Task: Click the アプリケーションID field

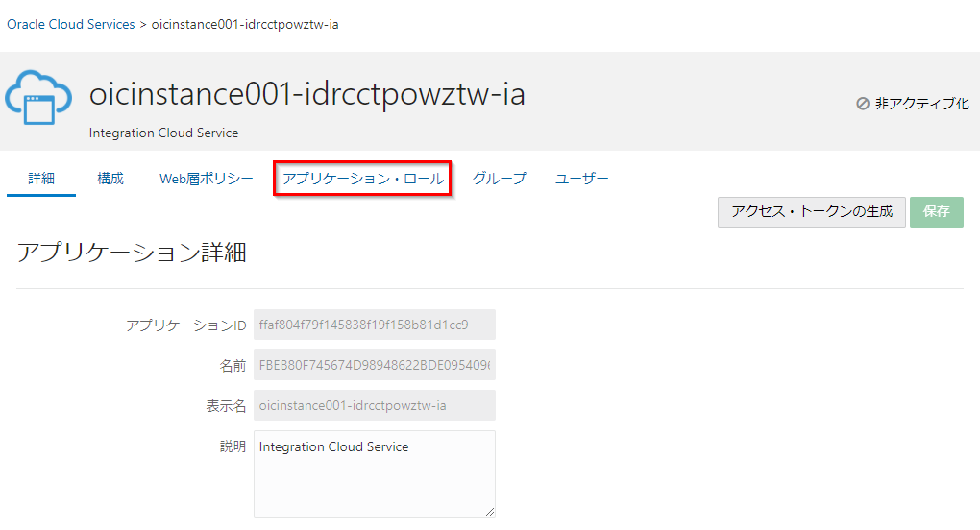Action: click(374, 325)
